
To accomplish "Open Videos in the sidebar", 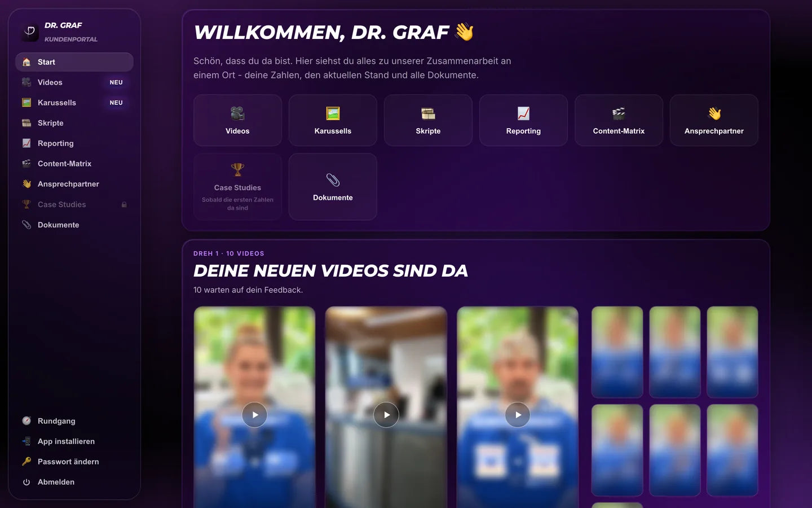I will 74,82.
